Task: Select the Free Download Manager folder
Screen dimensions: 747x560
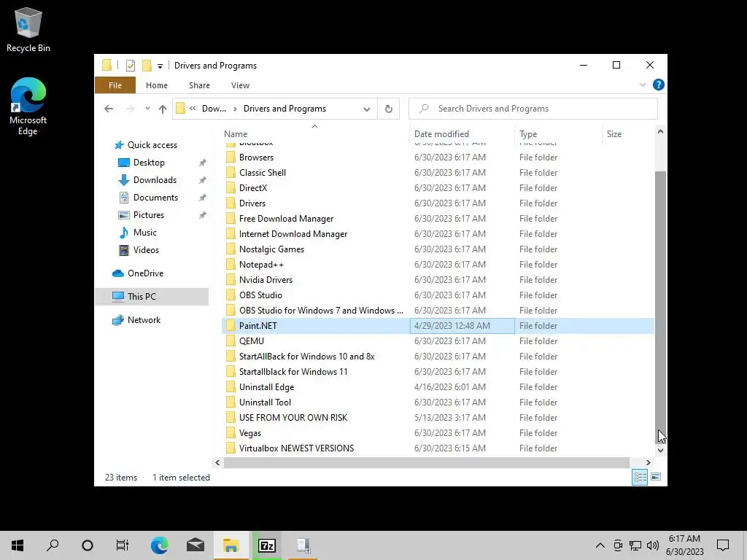Action: pyautogui.click(x=286, y=219)
